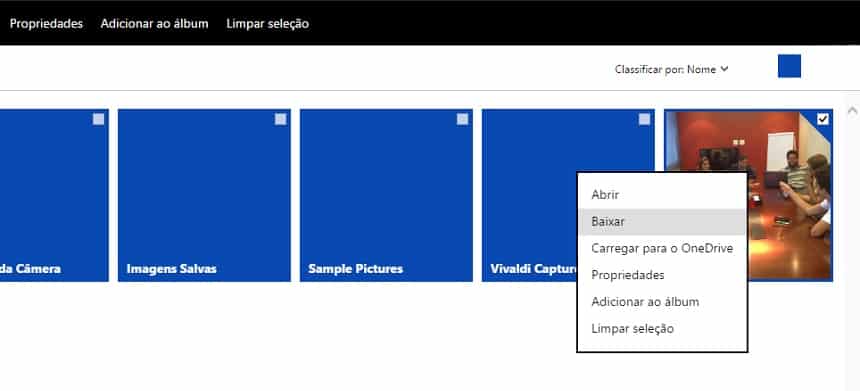Open the Sample Pictures folder tile
860x391 pixels.
pyautogui.click(x=386, y=195)
